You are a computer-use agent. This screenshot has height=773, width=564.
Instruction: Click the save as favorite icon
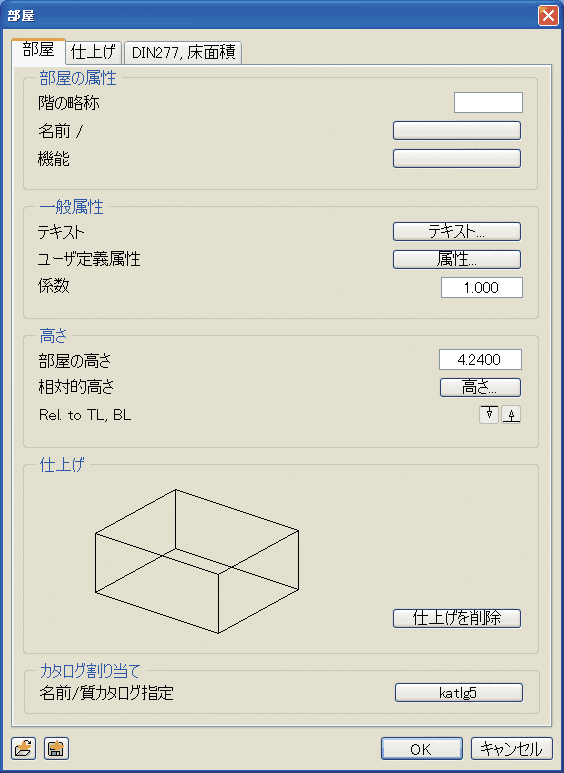56,749
